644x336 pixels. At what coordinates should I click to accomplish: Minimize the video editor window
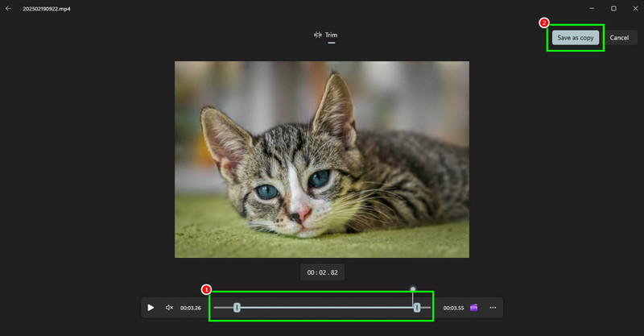click(x=592, y=8)
